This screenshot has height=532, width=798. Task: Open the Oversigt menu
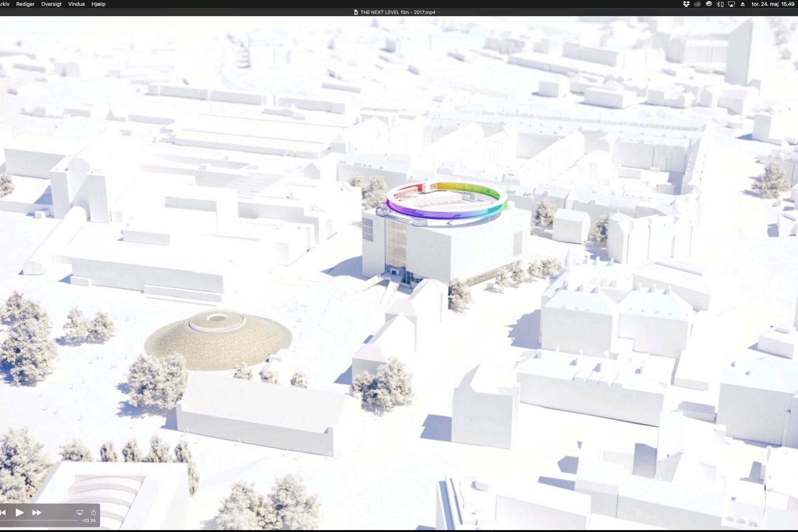click(x=51, y=4)
